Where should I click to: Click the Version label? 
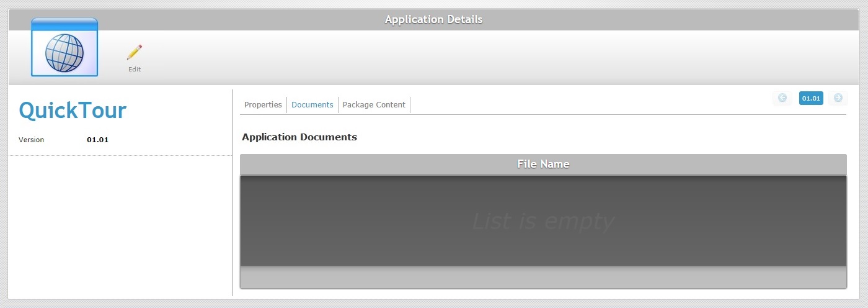(31, 140)
